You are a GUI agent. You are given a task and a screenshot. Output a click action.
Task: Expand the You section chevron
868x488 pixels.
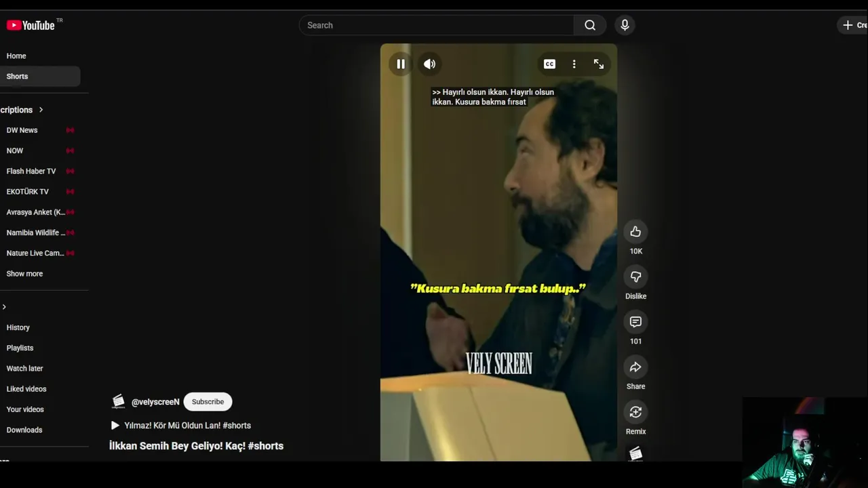click(x=4, y=307)
